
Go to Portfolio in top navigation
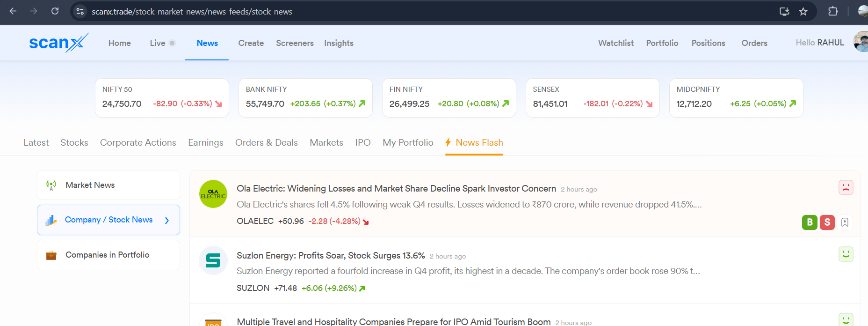[662, 43]
